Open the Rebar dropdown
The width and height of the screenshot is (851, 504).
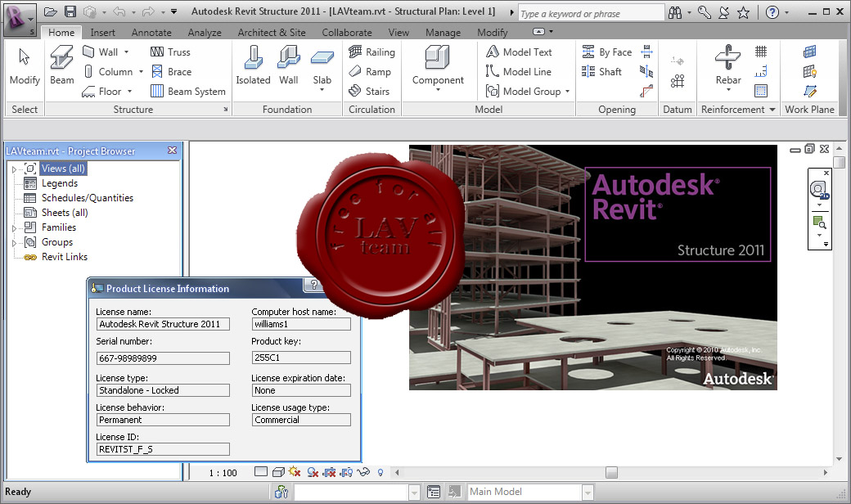[x=728, y=90]
